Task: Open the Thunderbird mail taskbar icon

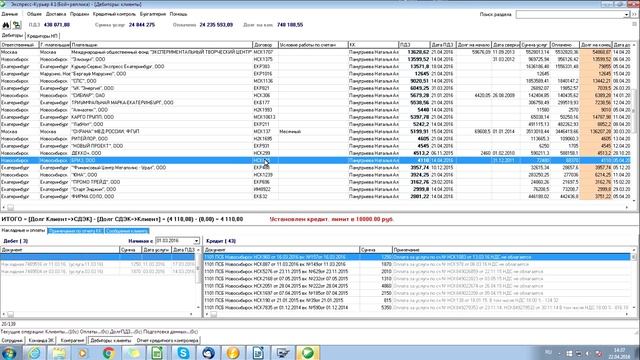Action: click(208, 353)
